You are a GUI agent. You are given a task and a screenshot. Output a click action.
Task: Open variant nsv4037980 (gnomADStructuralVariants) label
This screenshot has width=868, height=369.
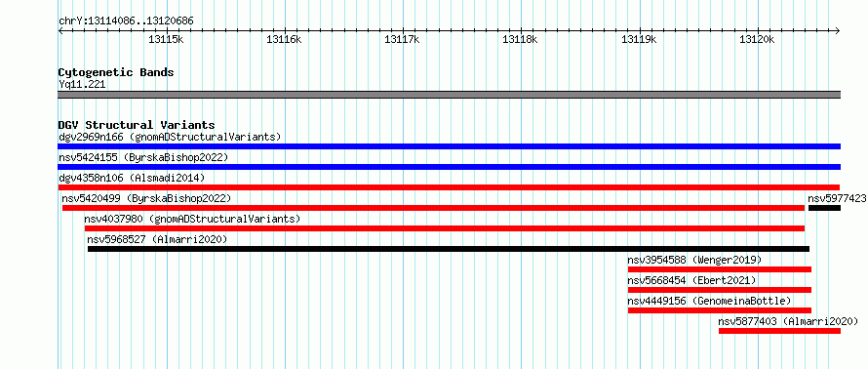coord(192,219)
